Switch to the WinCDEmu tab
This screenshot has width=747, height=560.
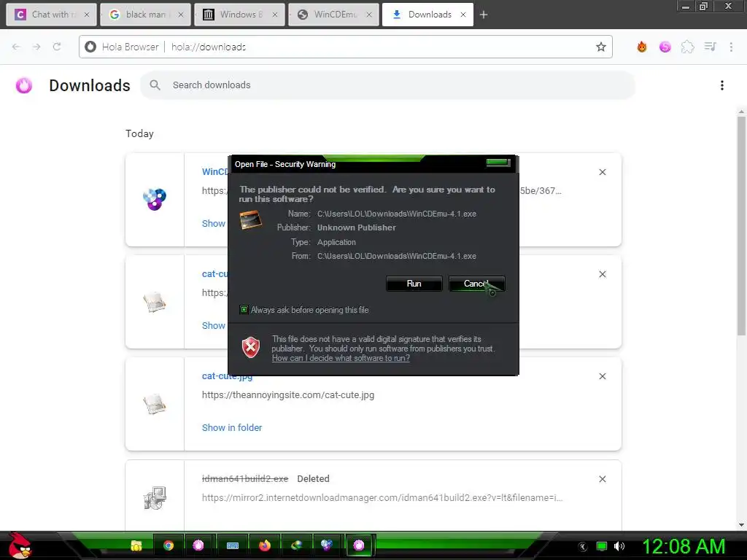point(332,15)
